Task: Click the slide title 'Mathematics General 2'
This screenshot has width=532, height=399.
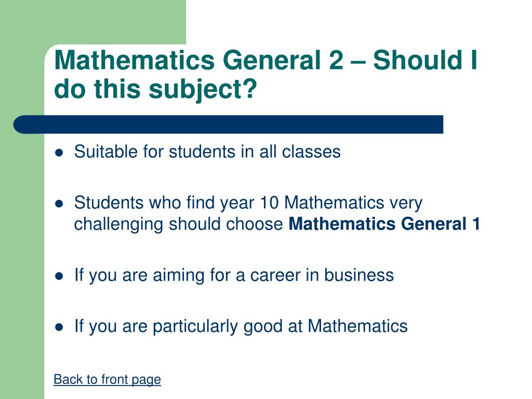Action: pyautogui.click(x=199, y=60)
